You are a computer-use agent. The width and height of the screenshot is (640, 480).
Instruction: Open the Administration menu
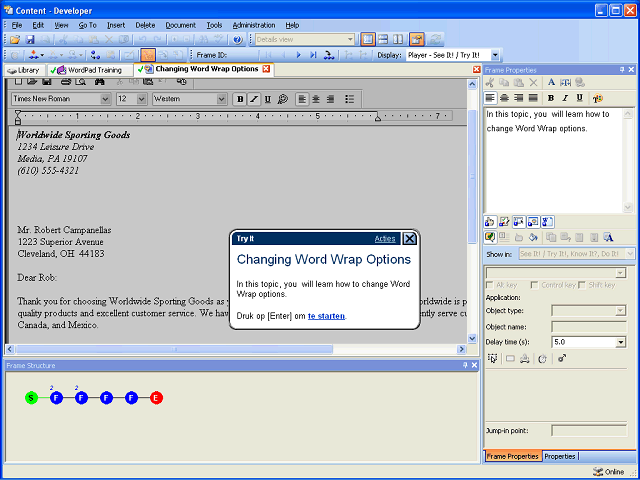(x=254, y=25)
